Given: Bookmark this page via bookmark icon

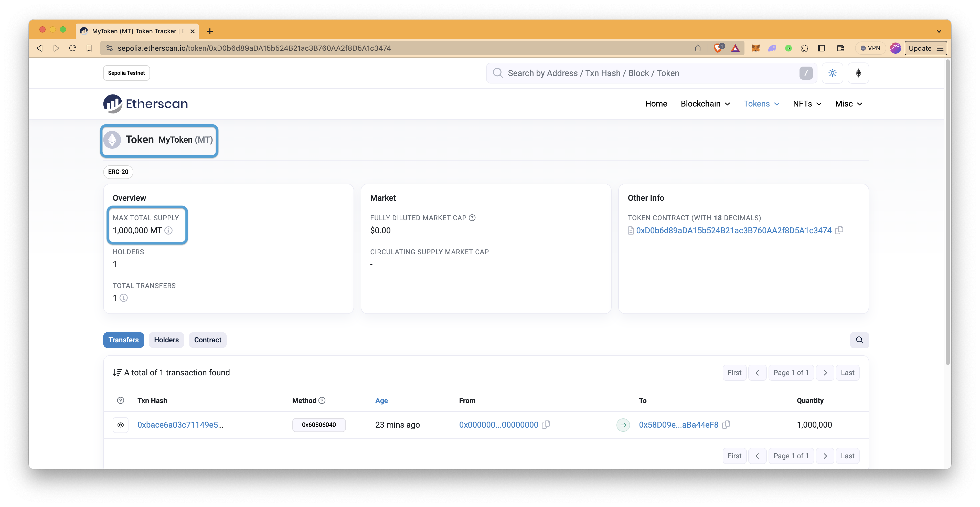Looking at the screenshot, I should coord(89,48).
